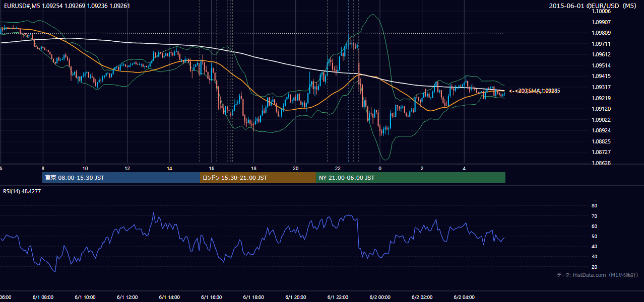
Task: Click price axis label 1.09907
Action: pos(601,22)
